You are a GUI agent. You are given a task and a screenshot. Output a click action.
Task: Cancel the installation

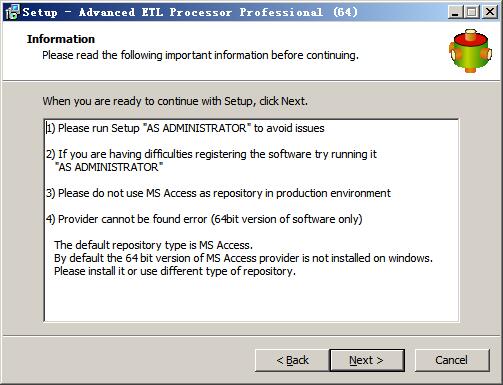(452, 360)
